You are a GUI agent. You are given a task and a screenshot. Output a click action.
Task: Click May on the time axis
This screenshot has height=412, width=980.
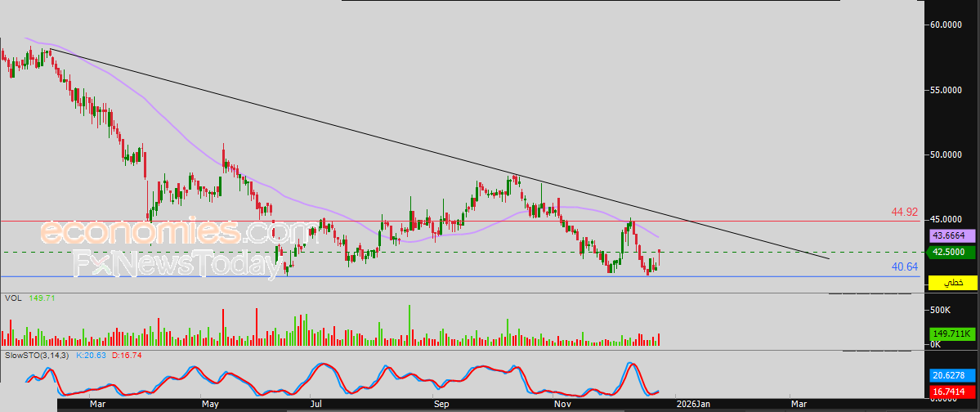[210, 404]
